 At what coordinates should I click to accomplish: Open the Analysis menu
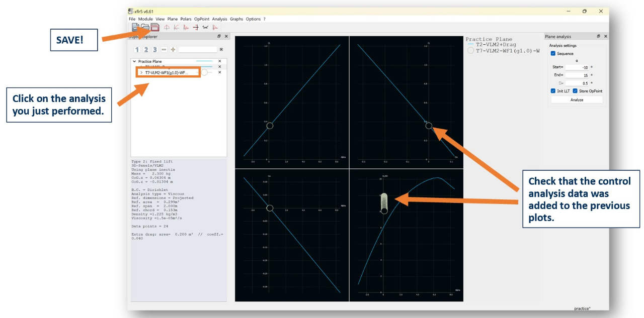(219, 19)
